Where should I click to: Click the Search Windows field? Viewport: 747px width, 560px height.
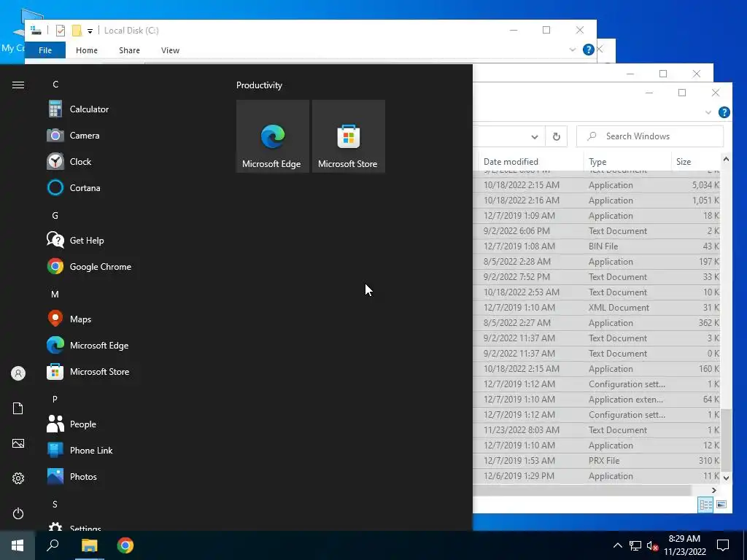650,136
